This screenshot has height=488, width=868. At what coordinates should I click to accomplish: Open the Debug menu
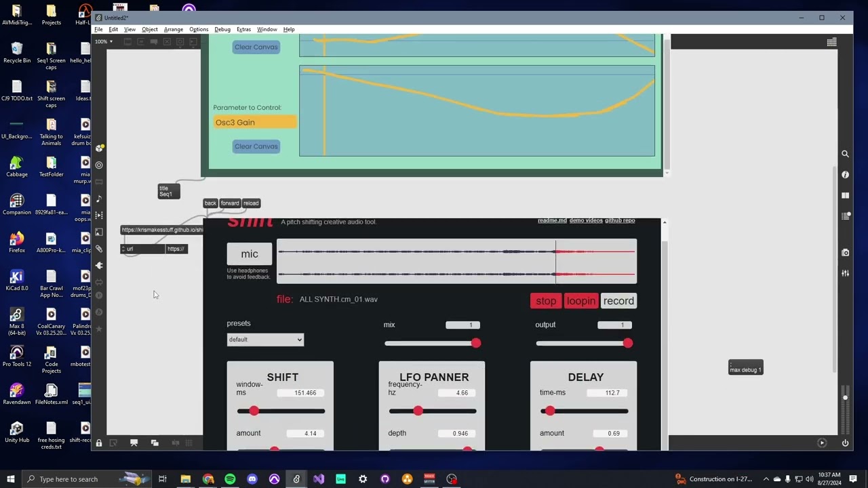coord(222,29)
